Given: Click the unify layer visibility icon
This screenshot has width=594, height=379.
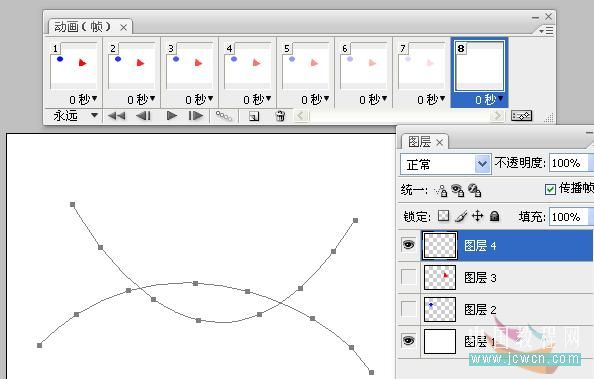Looking at the screenshot, I should coord(458,190).
